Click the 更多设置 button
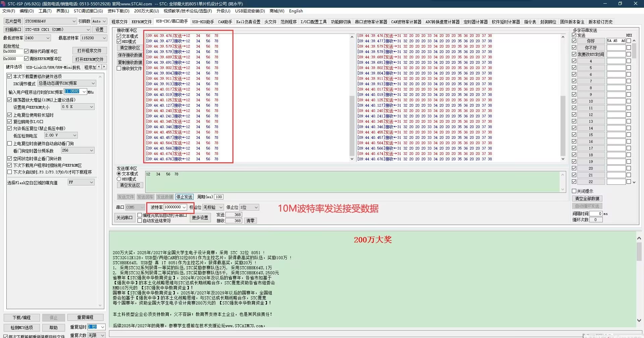644x338 pixels. tap(200, 218)
